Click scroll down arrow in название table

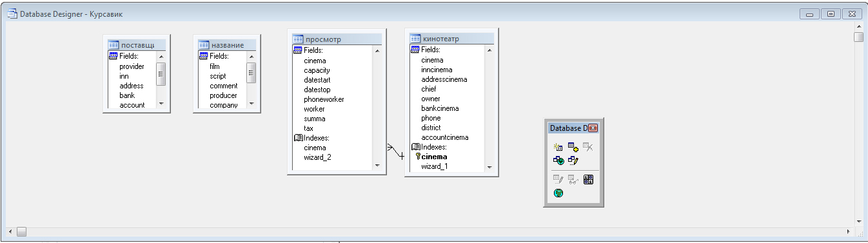pos(252,104)
